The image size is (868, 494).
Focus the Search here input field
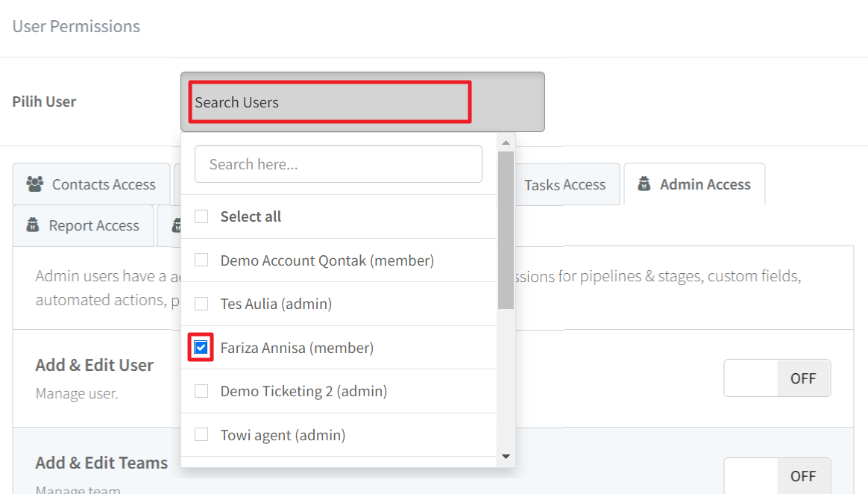pos(338,164)
